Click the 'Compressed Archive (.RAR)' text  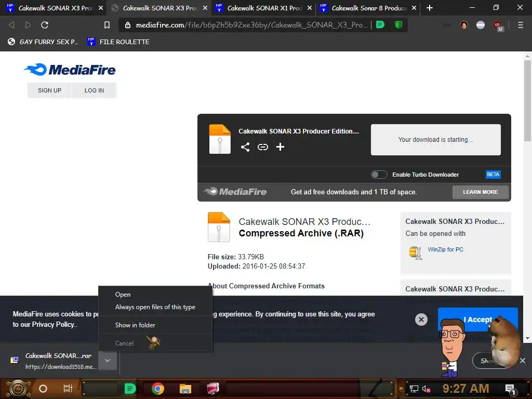[x=301, y=233]
